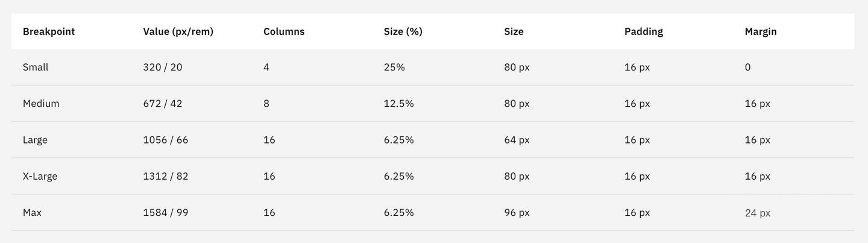
Task: Click the 1584 / 99 value cell
Action: [x=165, y=213]
